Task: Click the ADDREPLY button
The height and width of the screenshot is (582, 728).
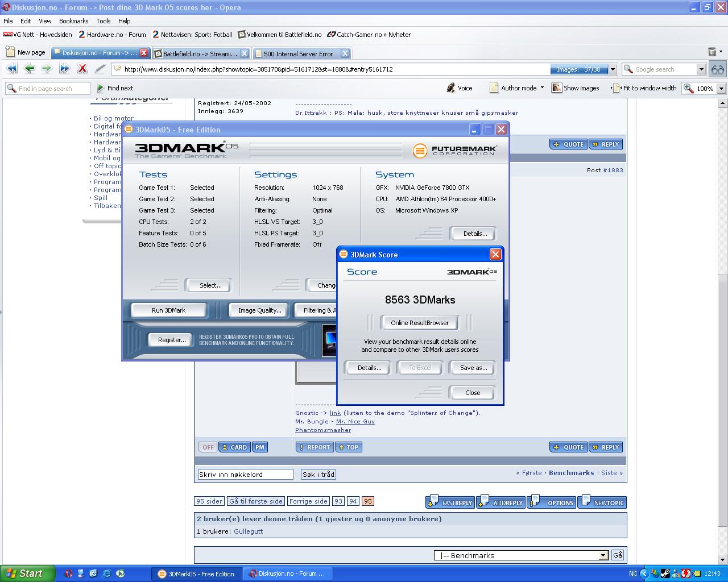Action: tap(501, 502)
